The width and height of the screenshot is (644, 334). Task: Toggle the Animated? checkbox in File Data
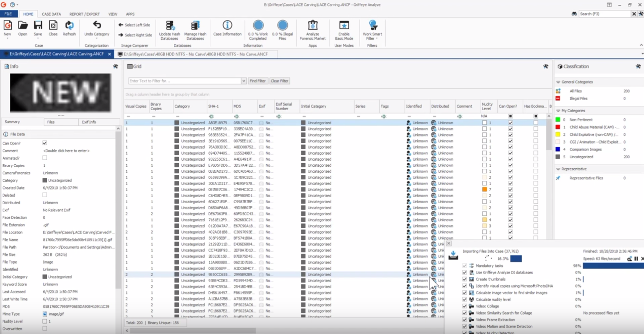[45, 158]
